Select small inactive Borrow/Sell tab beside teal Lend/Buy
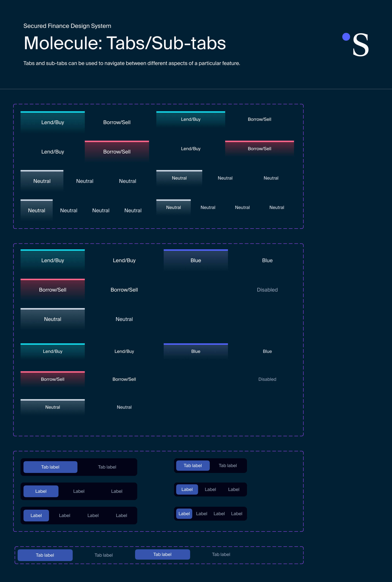 [x=259, y=119]
